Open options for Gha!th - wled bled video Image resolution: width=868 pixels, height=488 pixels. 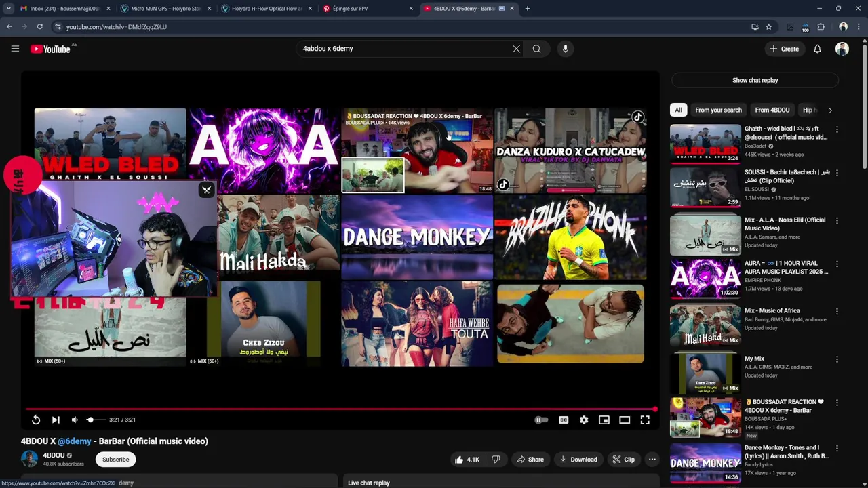pos(837,129)
